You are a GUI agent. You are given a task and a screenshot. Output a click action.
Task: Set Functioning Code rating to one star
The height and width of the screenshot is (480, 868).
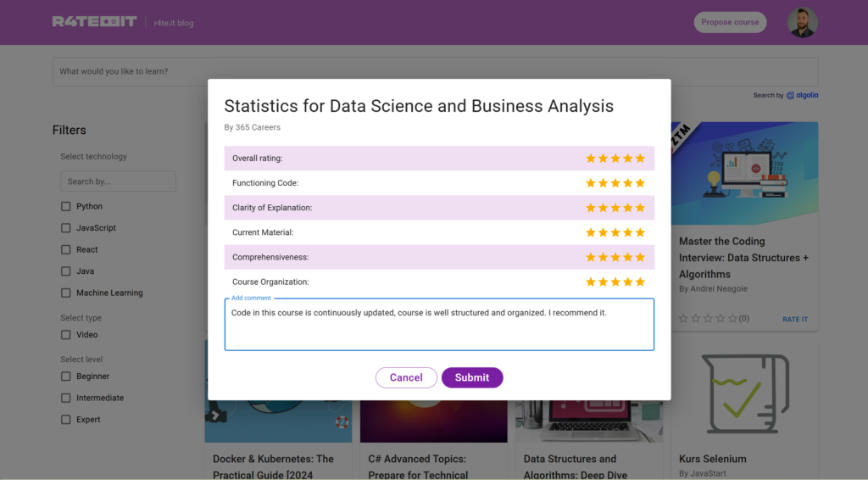coord(591,183)
